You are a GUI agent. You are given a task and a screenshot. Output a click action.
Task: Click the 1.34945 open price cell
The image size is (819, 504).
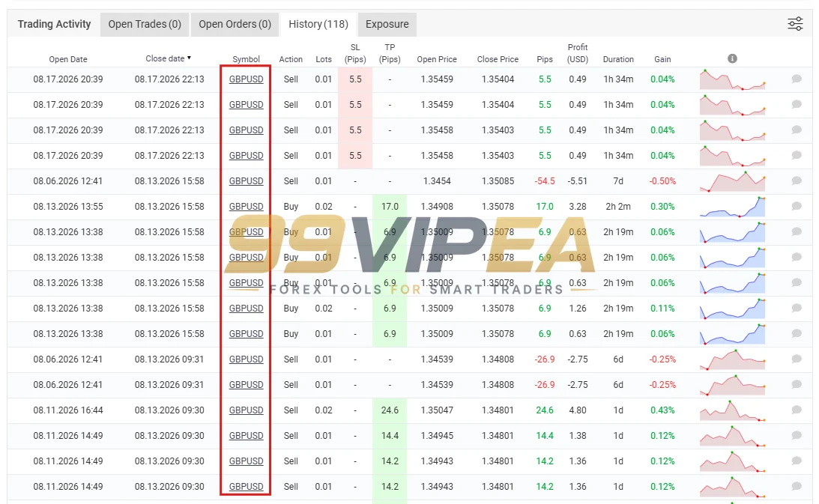coord(437,436)
